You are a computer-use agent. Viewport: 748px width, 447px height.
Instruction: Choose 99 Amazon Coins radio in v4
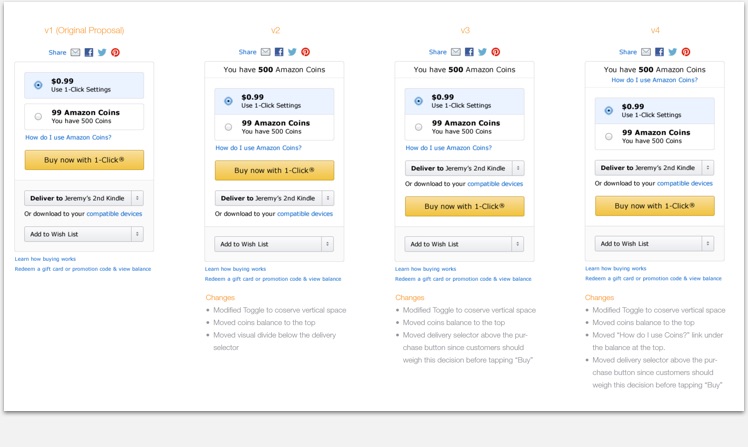609,136
